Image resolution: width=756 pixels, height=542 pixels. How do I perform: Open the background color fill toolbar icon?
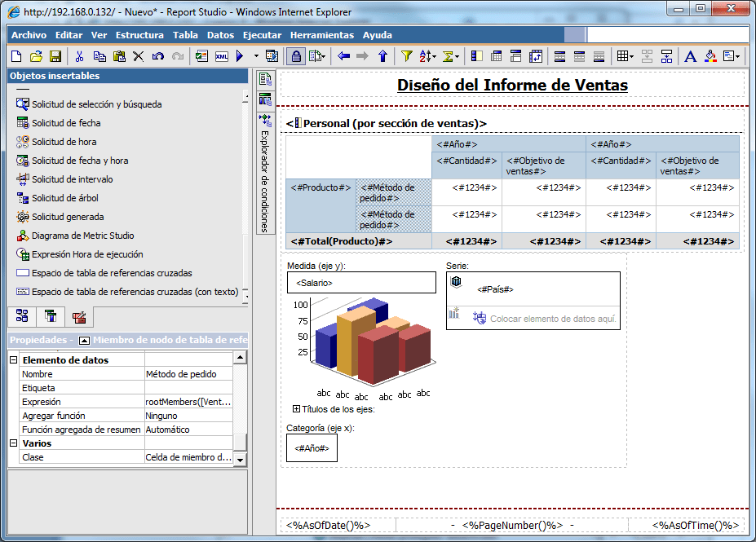tap(710, 56)
